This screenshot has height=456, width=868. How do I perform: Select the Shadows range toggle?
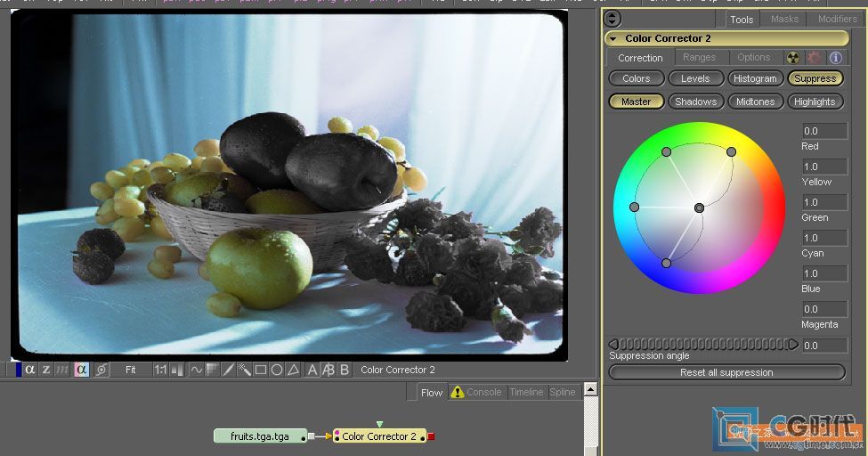click(696, 102)
